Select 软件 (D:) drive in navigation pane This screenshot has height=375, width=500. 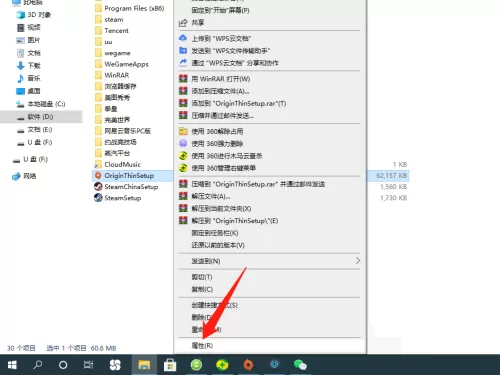coord(41,117)
